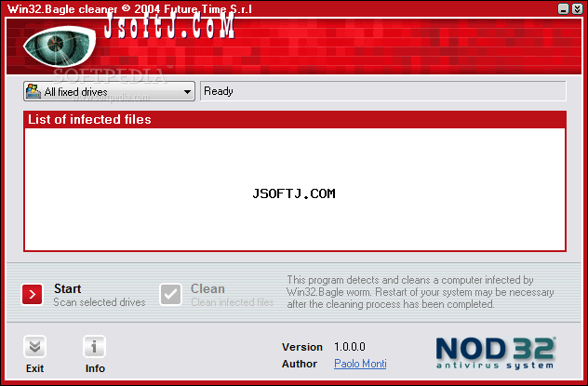Viewport: 588px width, 386px height.
Task: Expand the All fixed drives dropdown arrow
Action: tap(187, 91)
